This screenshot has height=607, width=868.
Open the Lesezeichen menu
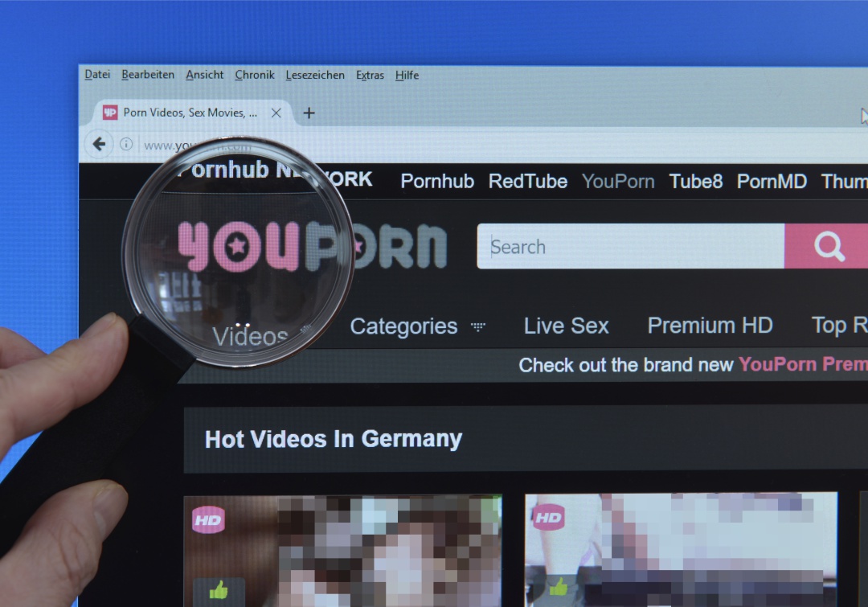click(x=315, y=75)
